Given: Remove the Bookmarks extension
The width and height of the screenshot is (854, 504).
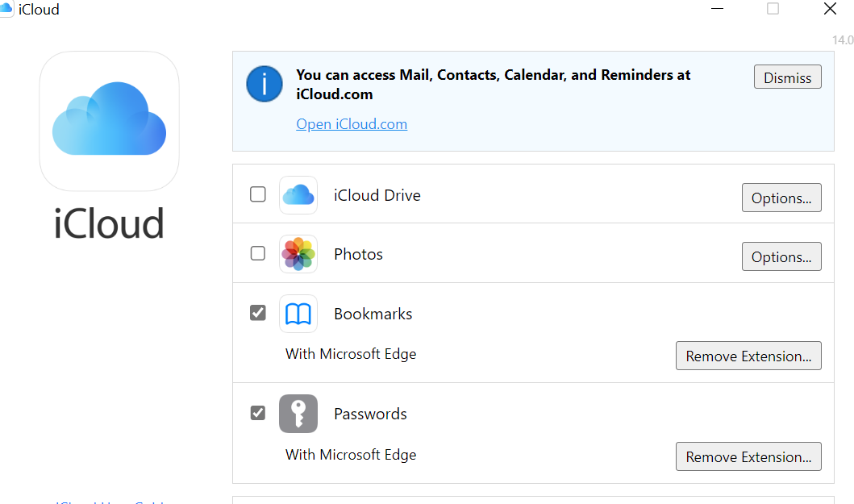Looking at the screenshot, I should point(748,356).
